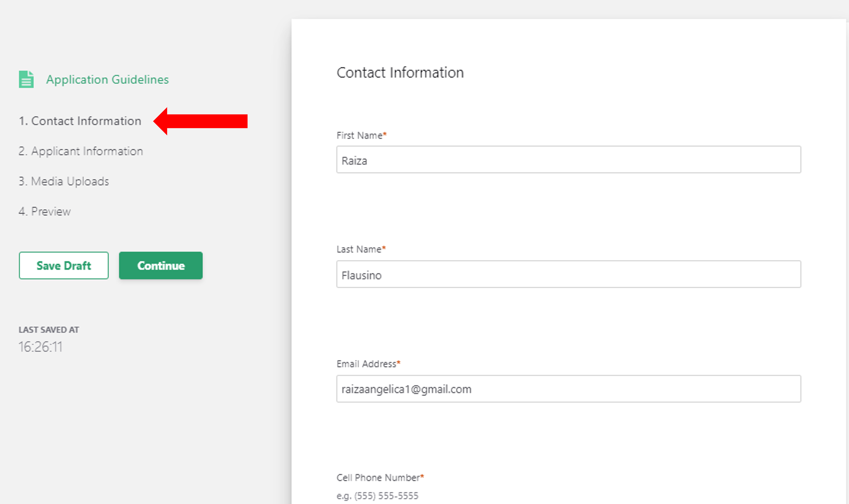This screenshot has width=849, height=504.
Task: Click the 16:26:11 last saved timestamp
Action: [x=40, y=347]
